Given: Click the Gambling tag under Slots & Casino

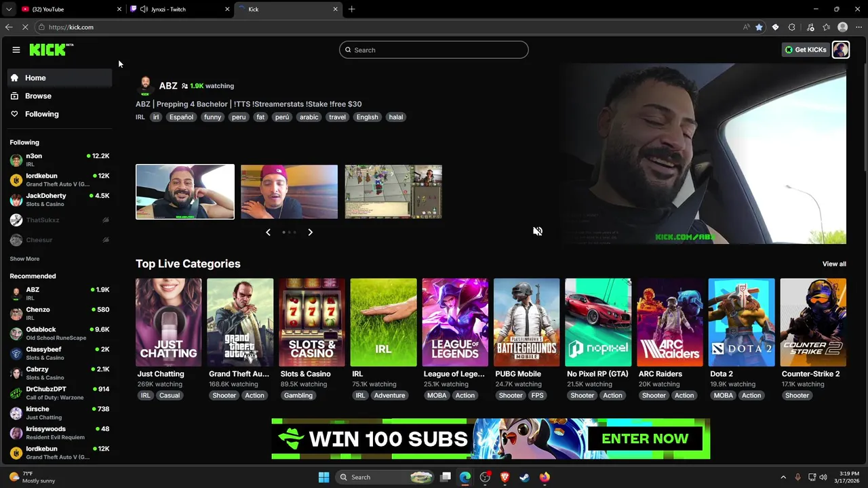Looking at the screenshot, I should click(298, 396).
